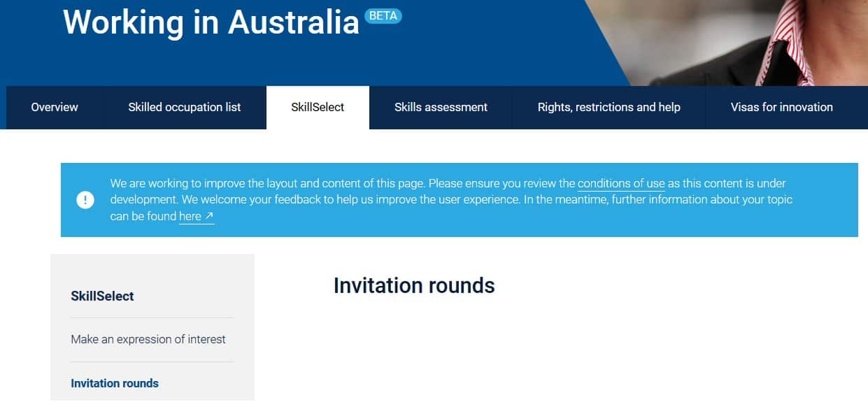
Task: Select 'Invitation rounds' in the sidebar
Action: (115, 383)
